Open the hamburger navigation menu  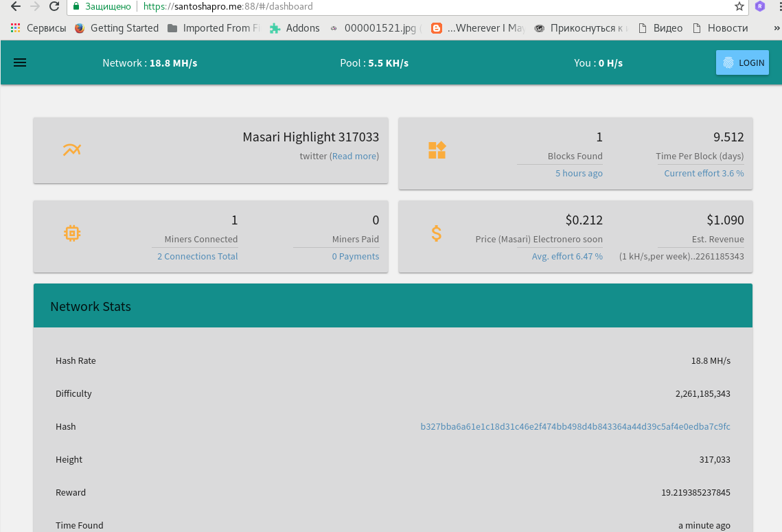pyautogui.click(x=20, y=63)
